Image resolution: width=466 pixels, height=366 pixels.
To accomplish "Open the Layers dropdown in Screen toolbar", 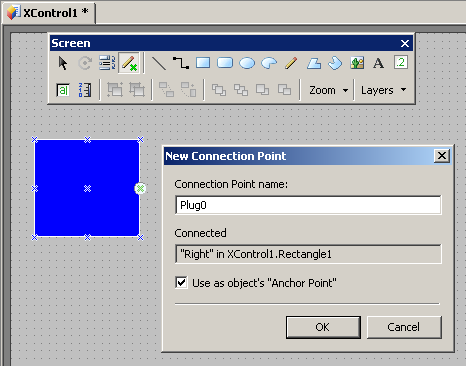I will pos(383,90).
